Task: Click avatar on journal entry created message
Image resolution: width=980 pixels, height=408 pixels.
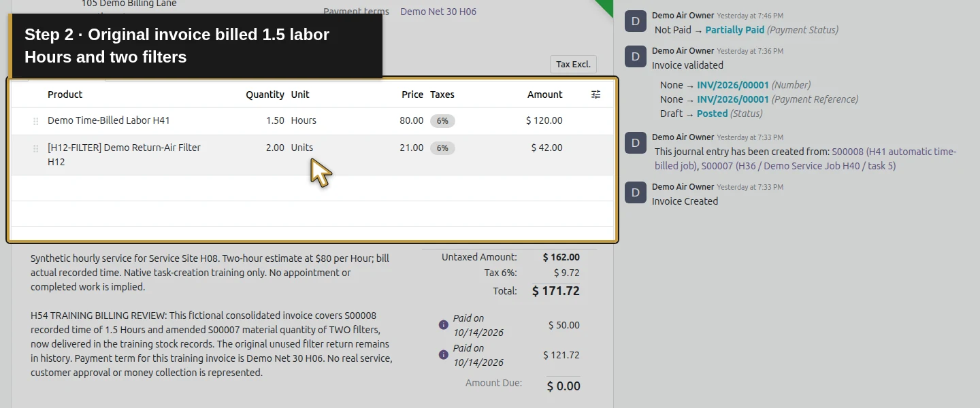Action: click(636, 143)
